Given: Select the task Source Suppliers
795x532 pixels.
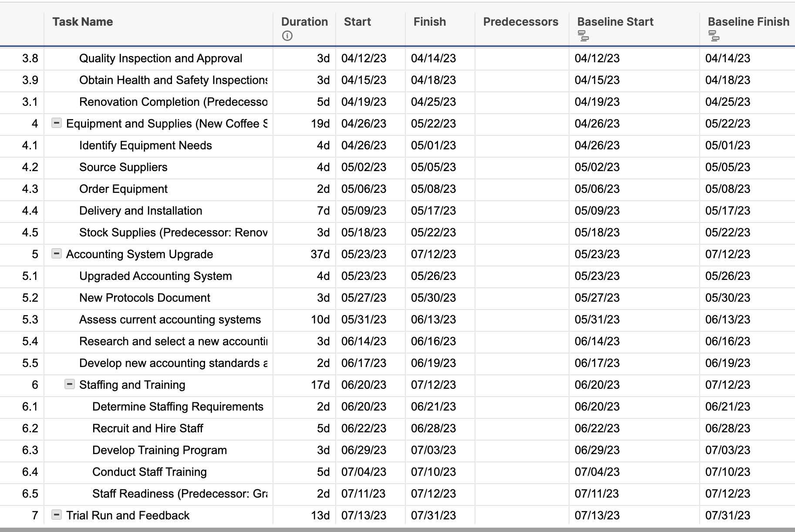Looking at the screenshot, I should coord(123,167).
